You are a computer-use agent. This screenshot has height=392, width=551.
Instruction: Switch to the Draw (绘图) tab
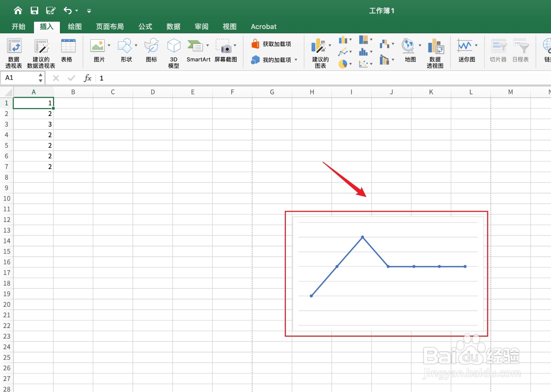(75, 27)
